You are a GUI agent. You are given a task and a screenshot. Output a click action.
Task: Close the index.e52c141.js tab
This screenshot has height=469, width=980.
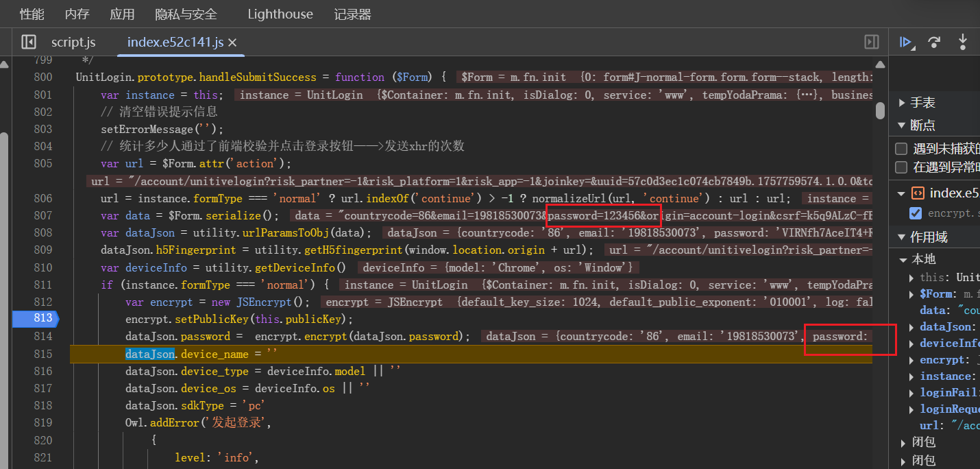click(232, 43)
